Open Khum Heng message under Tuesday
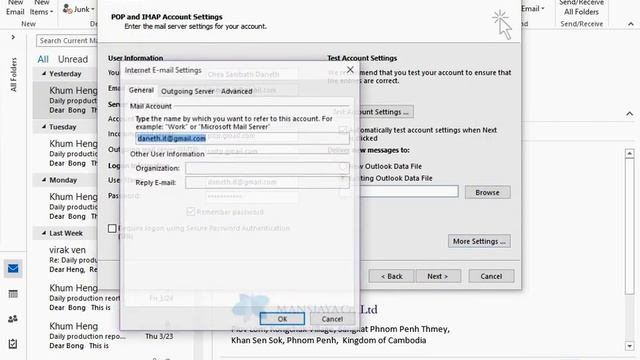 point(66,153)
